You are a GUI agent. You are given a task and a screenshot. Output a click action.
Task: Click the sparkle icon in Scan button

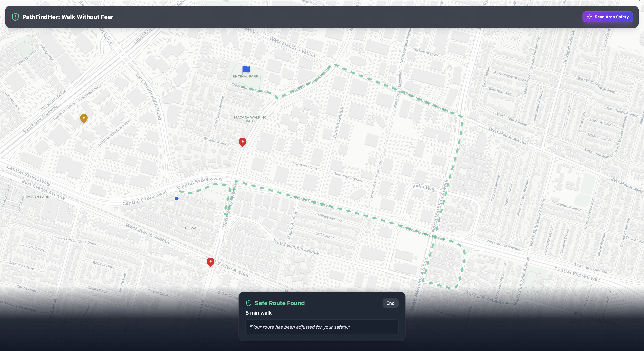(x=589, y=17)
